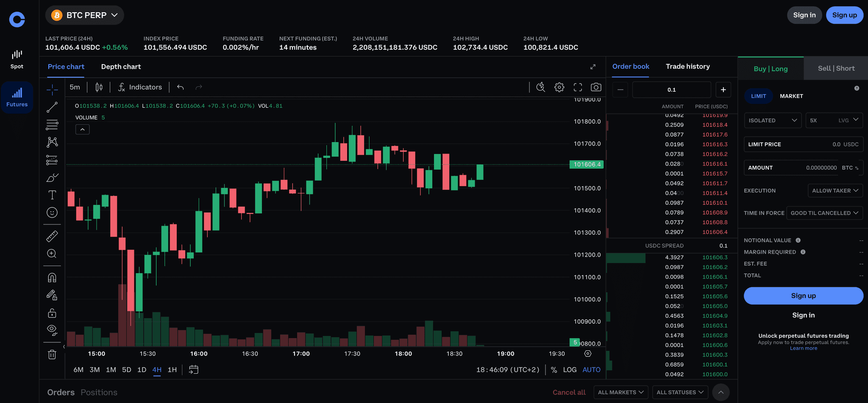Open the candlestick chart style selector

click(99, 87)
